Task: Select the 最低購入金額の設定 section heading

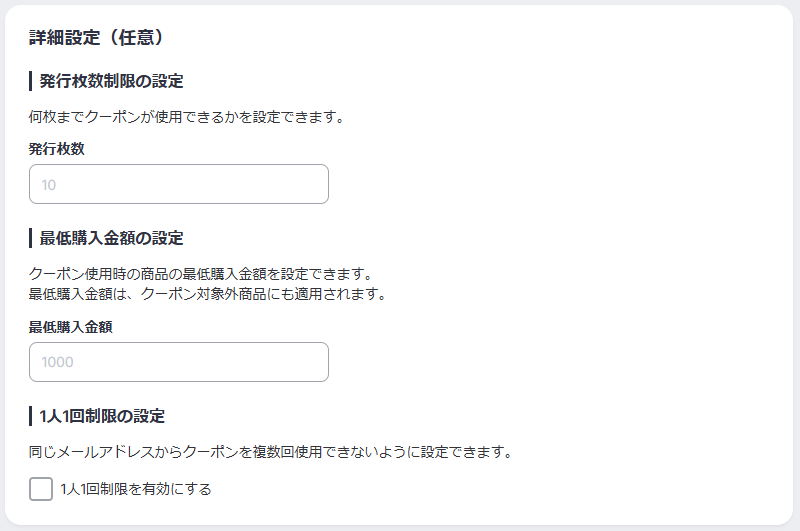Action: point(111,238)
